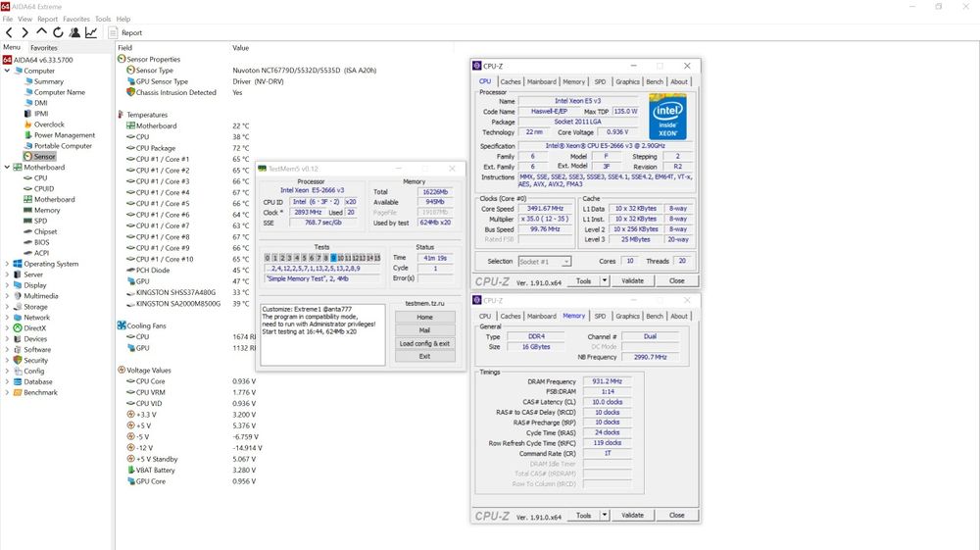This screenshot has height=550, width=980.
Task: Click the Up level arrow icon
Action: click(x=41, y=32)
